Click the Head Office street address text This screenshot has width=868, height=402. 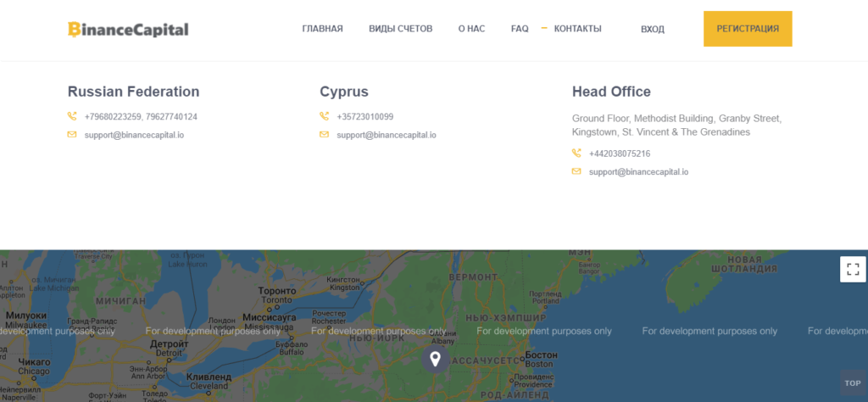[x=676, y=126]
